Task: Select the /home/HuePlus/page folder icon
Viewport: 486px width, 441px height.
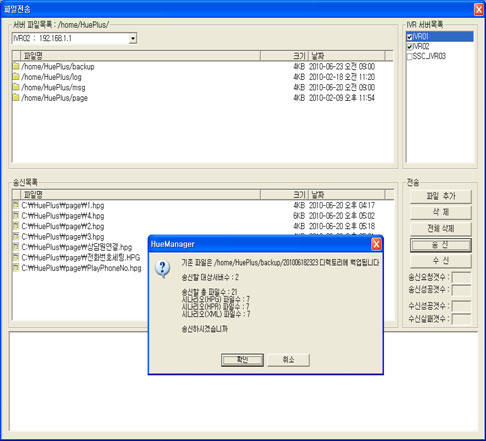Action: [x=16, y=97]
